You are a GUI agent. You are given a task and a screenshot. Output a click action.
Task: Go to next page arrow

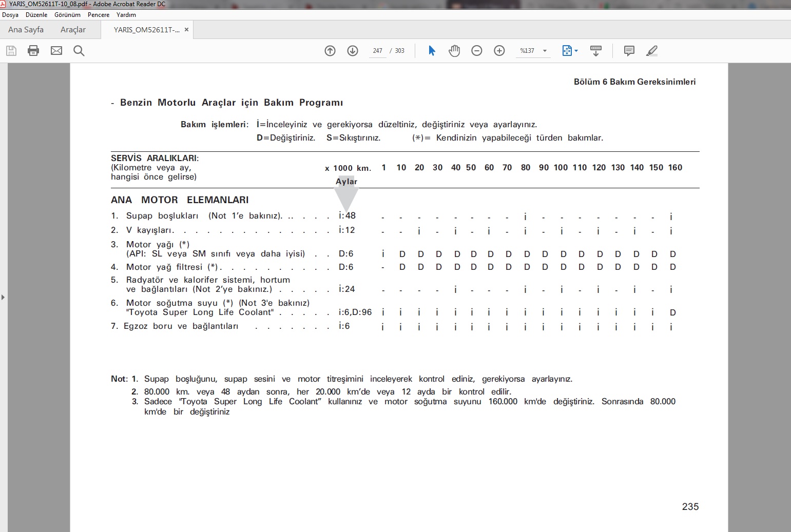coord(353,51)
